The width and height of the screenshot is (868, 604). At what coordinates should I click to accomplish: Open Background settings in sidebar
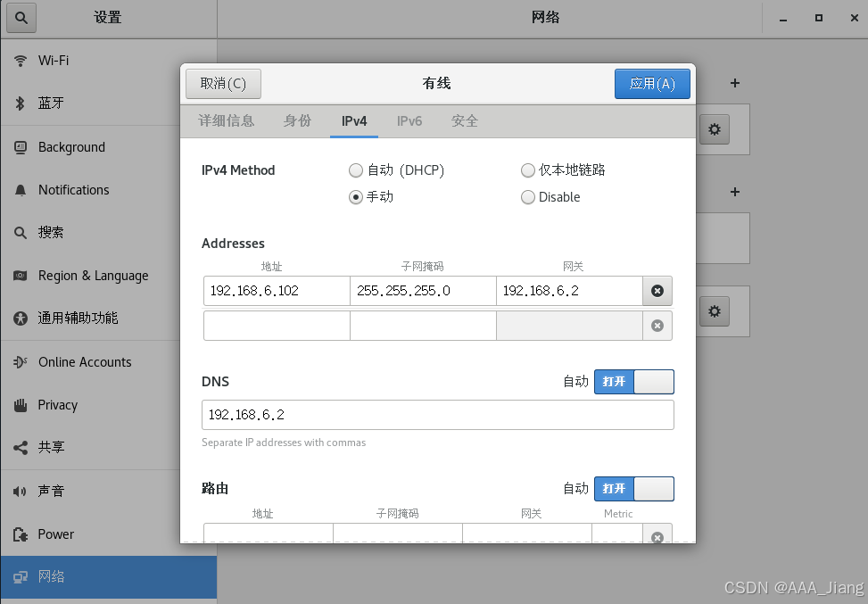(x=109, y=147)
